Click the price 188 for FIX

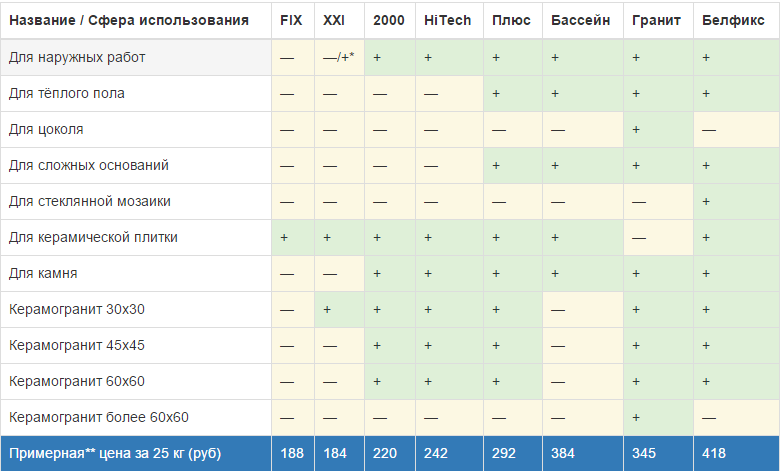292,454
